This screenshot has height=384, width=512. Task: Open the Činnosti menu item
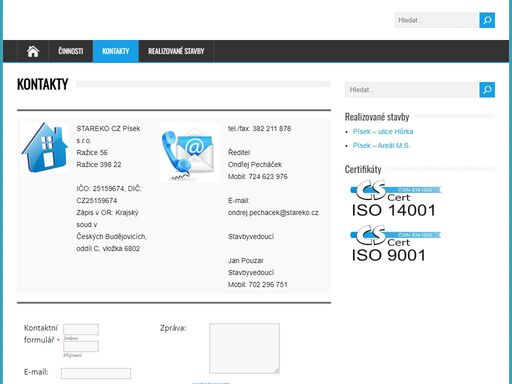click(x=71, y=51)
